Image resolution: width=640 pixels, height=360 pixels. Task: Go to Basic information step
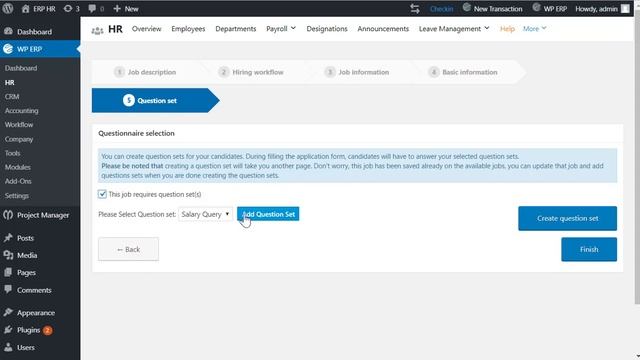[463, 72]
